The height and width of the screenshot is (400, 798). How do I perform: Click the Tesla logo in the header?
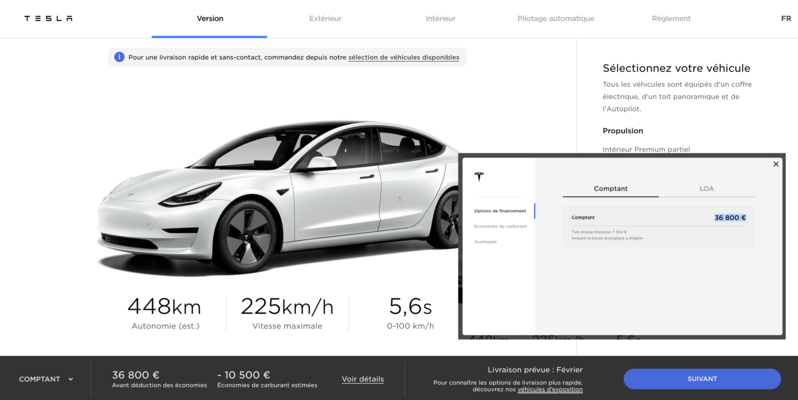pos(48,18)
